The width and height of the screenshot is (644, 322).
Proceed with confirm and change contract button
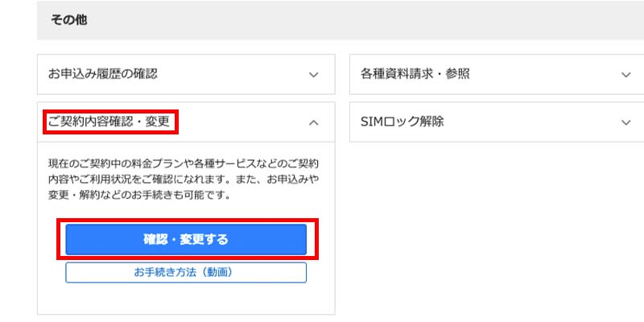pos(186,239)
